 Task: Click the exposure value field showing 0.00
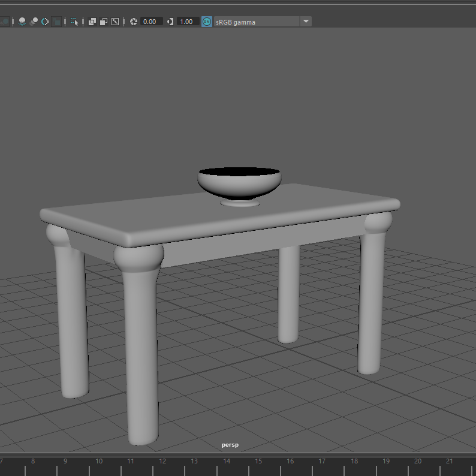point(150,22)
